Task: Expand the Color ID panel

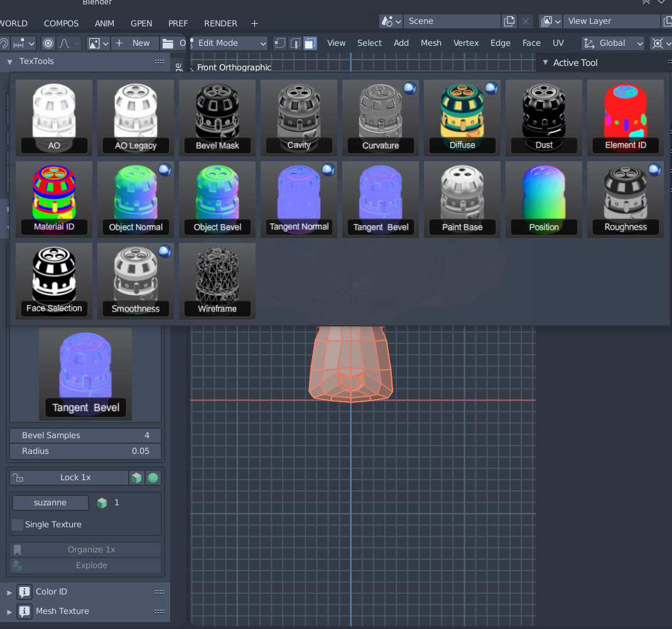Action: click(x=9, y=592)
